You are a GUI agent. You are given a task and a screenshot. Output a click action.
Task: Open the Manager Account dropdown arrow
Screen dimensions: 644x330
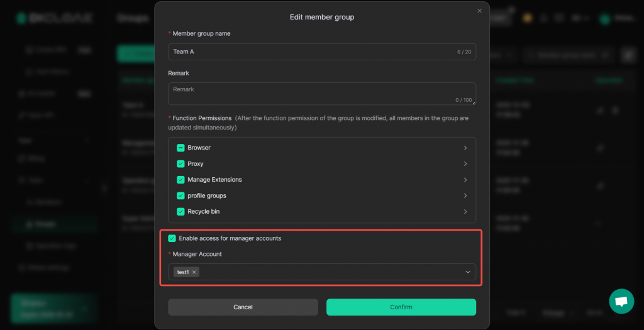[468, 272]
